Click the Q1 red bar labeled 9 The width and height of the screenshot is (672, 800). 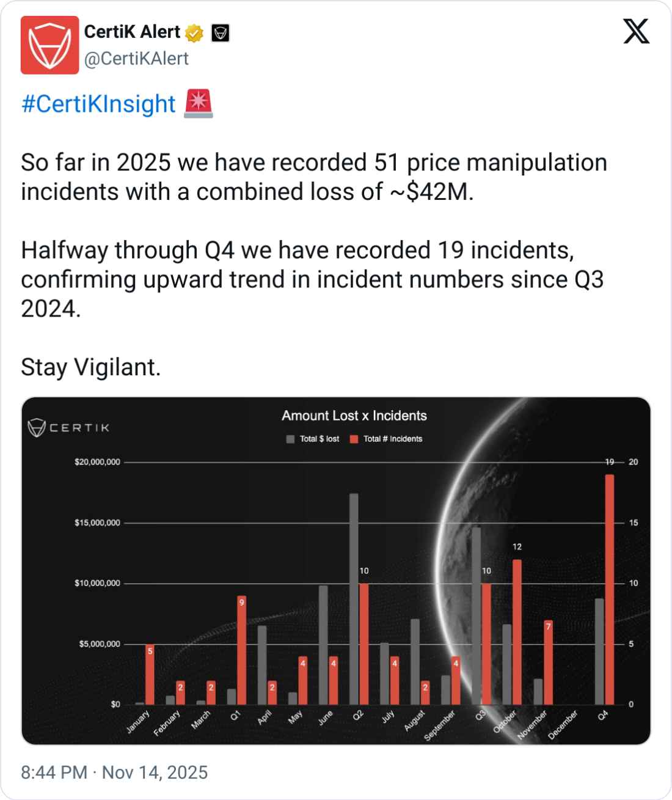(x=241, y=650)
